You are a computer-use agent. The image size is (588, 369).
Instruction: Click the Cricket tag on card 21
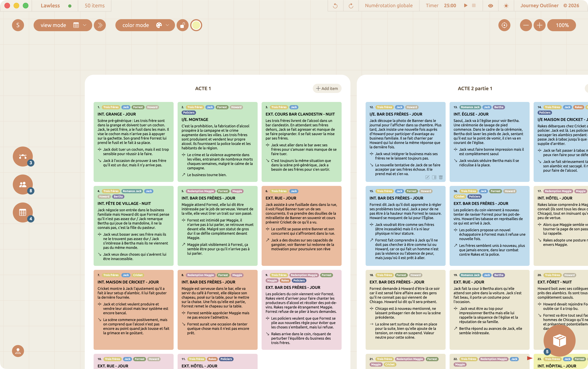pos(390,364)
